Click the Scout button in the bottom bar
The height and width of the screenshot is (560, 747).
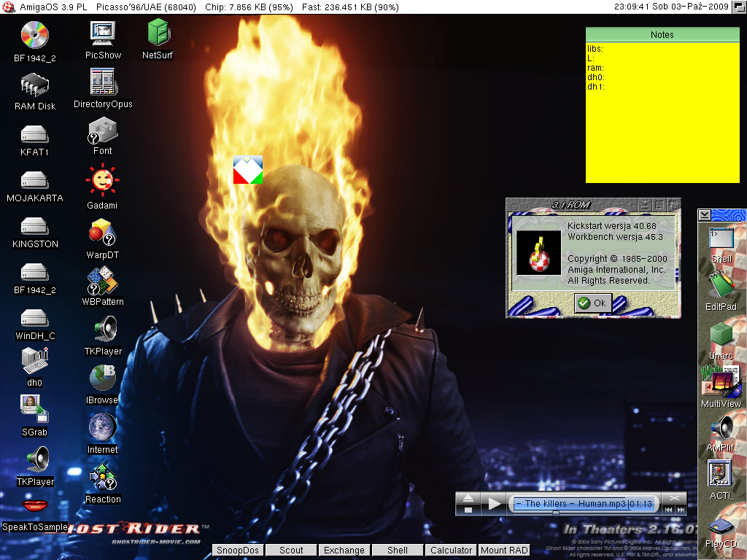coord(291,550)
